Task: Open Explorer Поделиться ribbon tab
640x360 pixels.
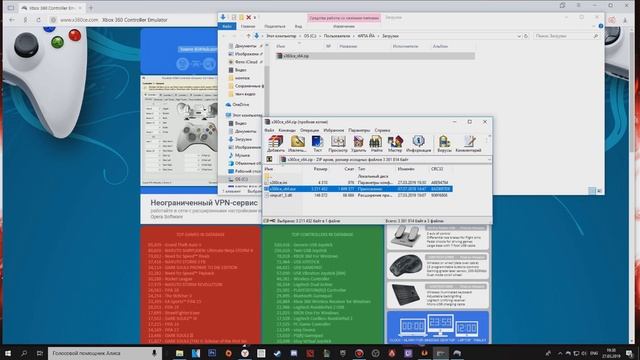Action: coord(275,27)
